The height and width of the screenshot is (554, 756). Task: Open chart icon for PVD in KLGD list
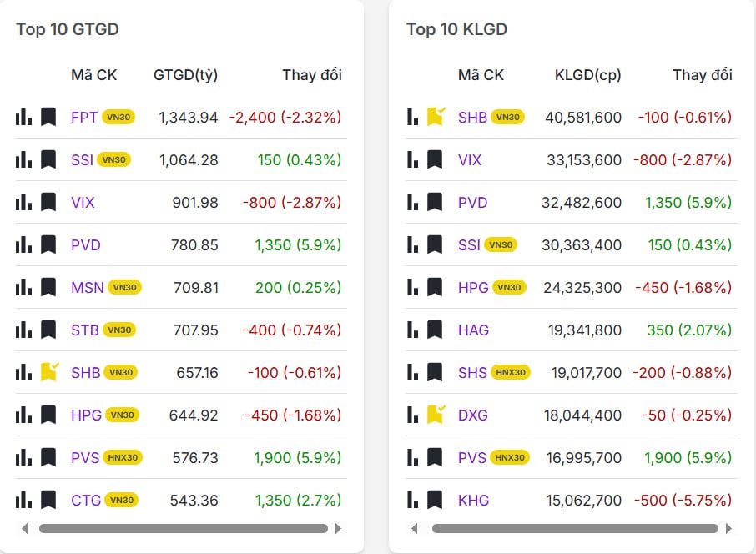pos(413,202)
